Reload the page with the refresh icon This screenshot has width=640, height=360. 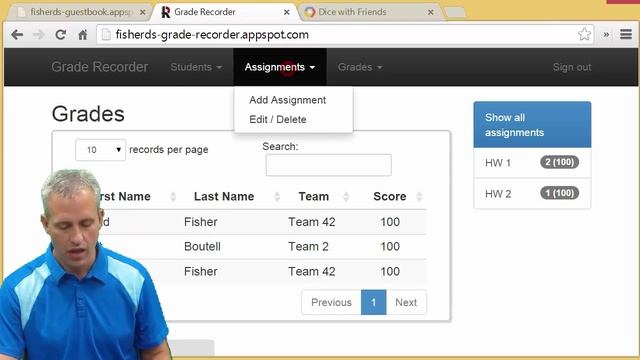(x=61, y=35)
